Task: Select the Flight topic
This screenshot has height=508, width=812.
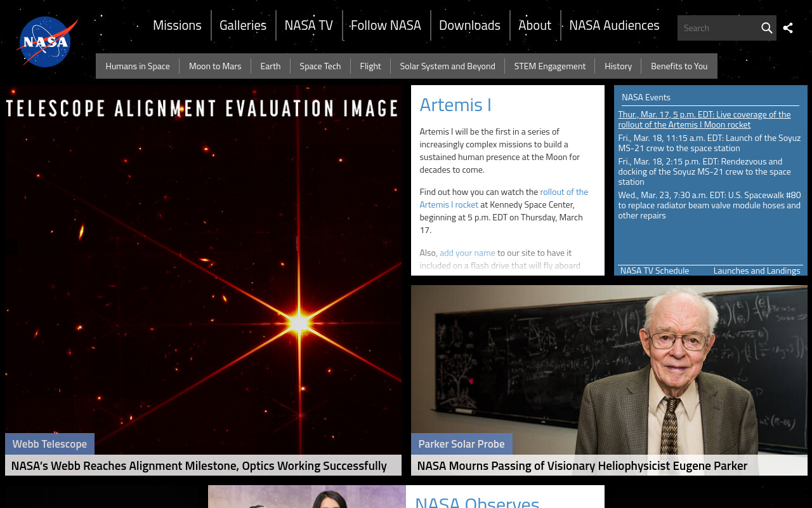Action: pyautogui.click(x=370, y=66)
